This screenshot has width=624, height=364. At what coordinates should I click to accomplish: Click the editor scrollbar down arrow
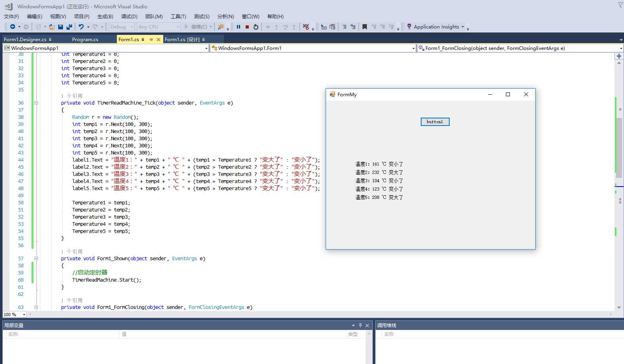(619, 307)
